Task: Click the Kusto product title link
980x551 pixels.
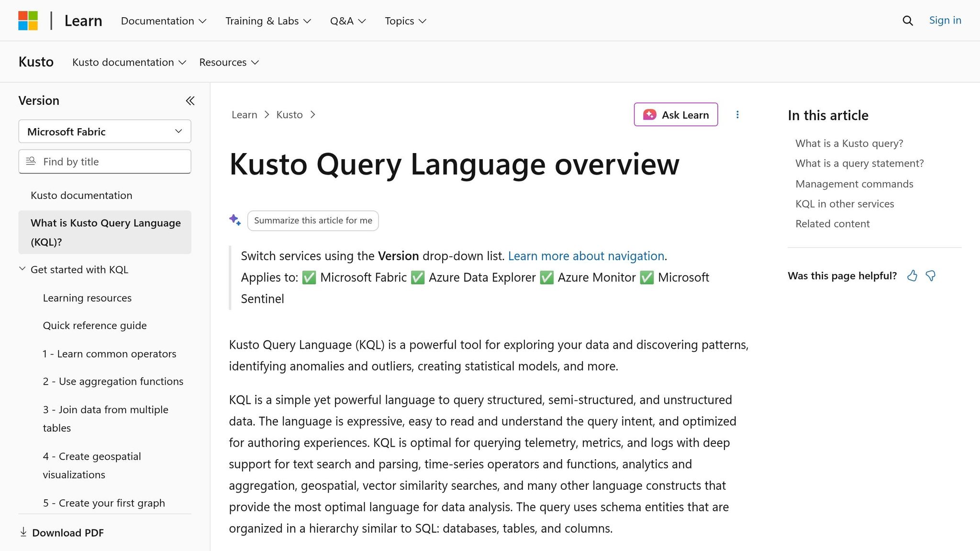Action: click(x=36, y=62)
